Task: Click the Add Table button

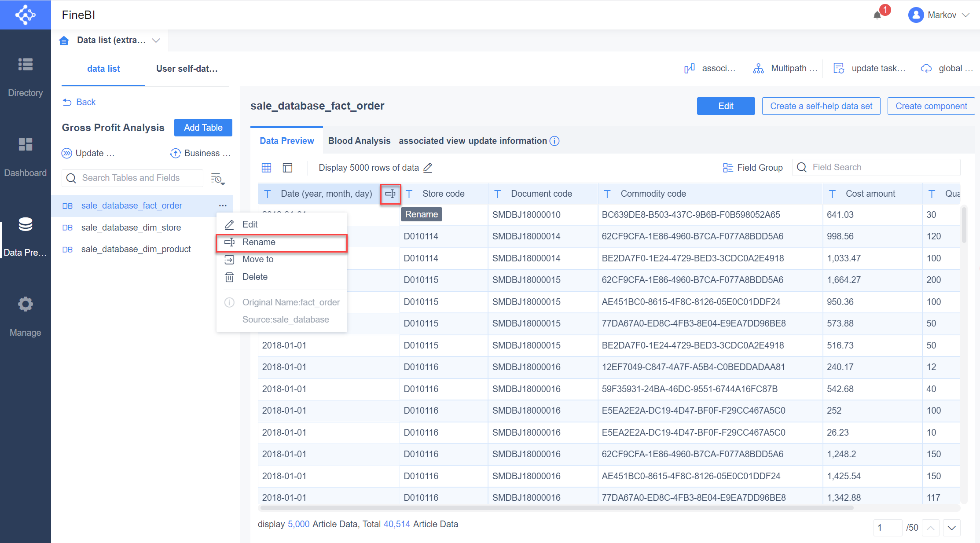Action: tap(203, 128)
